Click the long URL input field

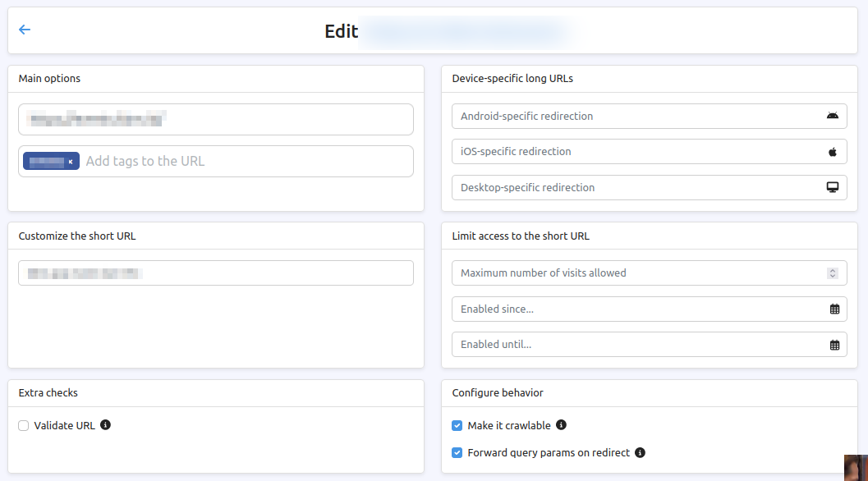tap(215, 119)
